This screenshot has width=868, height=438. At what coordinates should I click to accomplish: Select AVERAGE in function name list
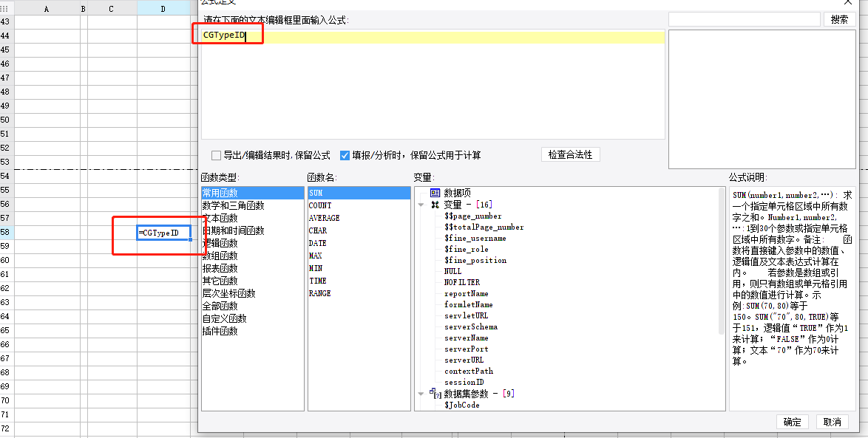point(359,218)
